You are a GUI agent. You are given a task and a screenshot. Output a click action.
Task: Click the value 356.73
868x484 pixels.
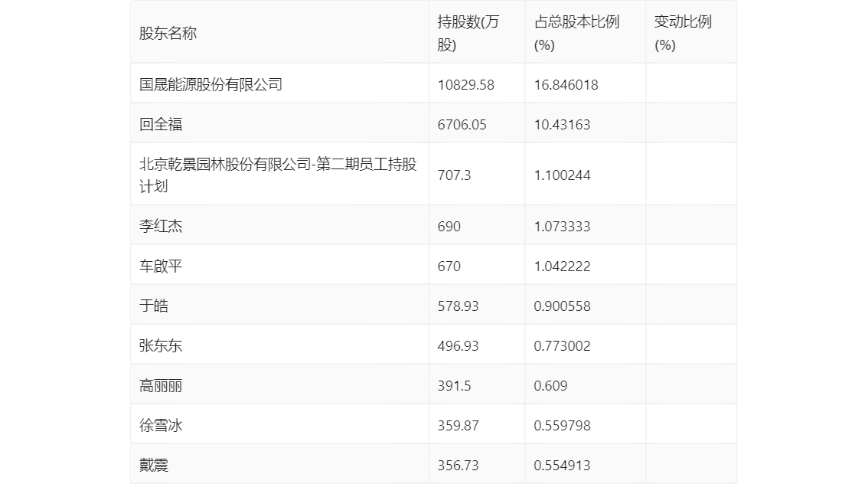(458, 466)
